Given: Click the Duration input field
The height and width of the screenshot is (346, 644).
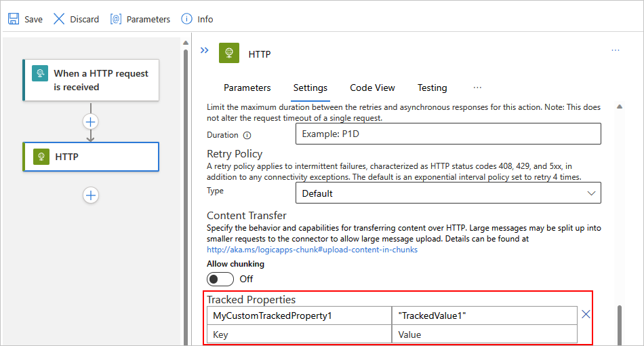Looking at the screenshot, I should pos(448,134).
